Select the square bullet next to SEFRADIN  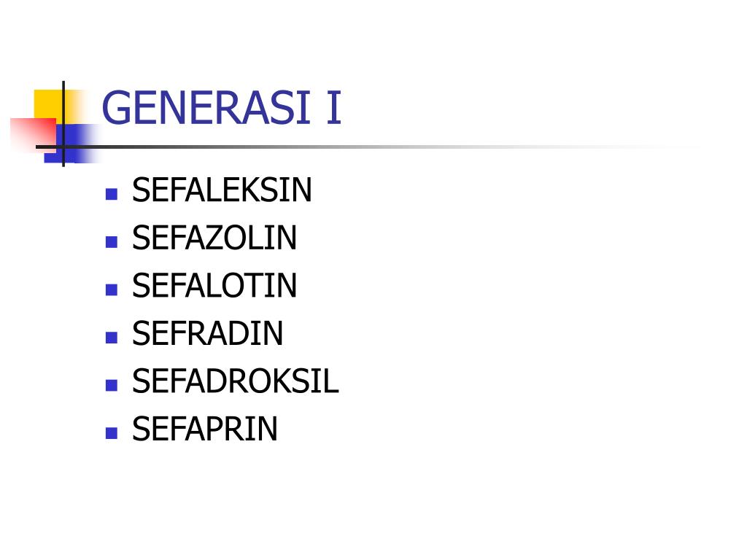tap(112, 338)
